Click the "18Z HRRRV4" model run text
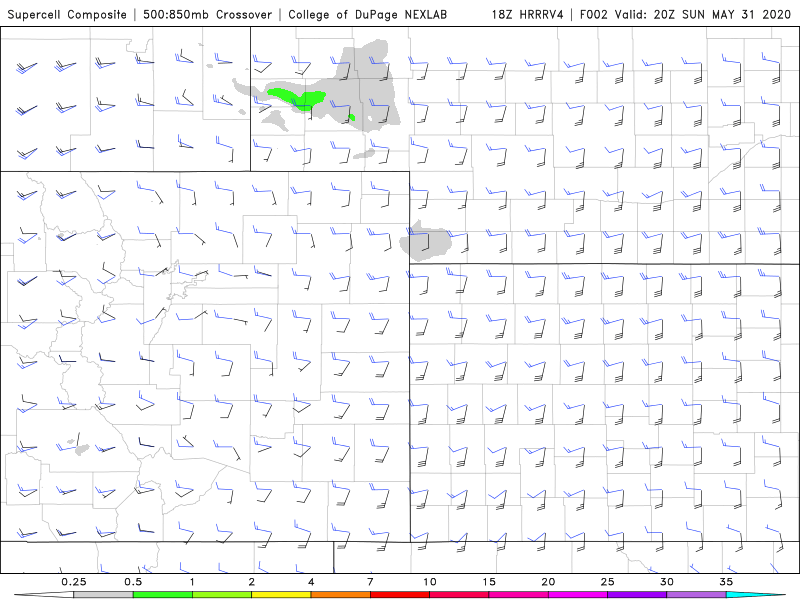800x600 pixels. [528, 14]
